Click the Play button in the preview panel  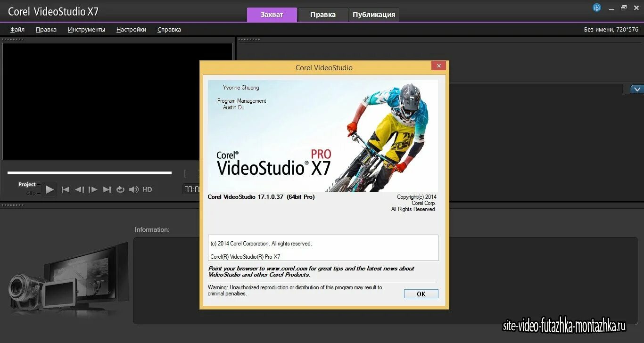click(49, 189)
